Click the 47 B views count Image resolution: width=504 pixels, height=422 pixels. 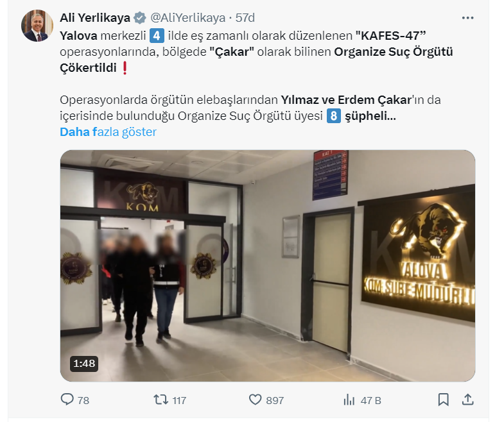pyautogui.click(x=370, y=400)
